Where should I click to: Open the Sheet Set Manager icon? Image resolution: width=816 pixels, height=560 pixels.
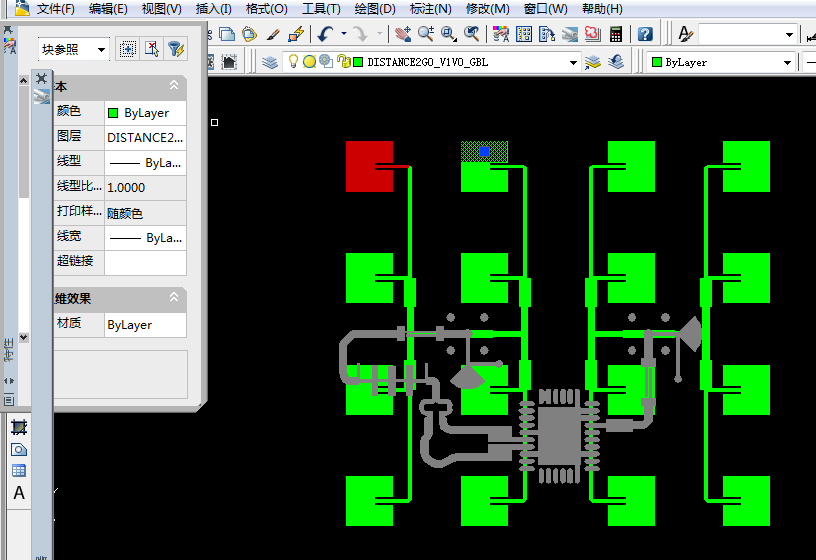(570, 34)
